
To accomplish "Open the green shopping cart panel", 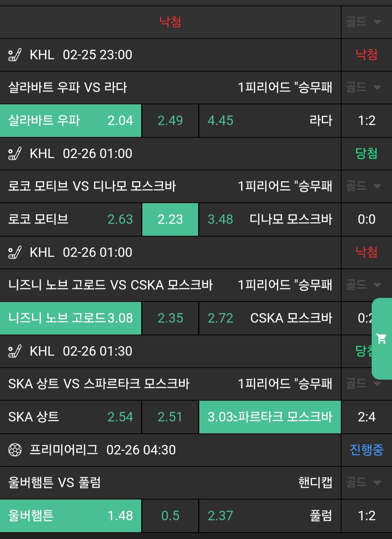I will [381, 339].
